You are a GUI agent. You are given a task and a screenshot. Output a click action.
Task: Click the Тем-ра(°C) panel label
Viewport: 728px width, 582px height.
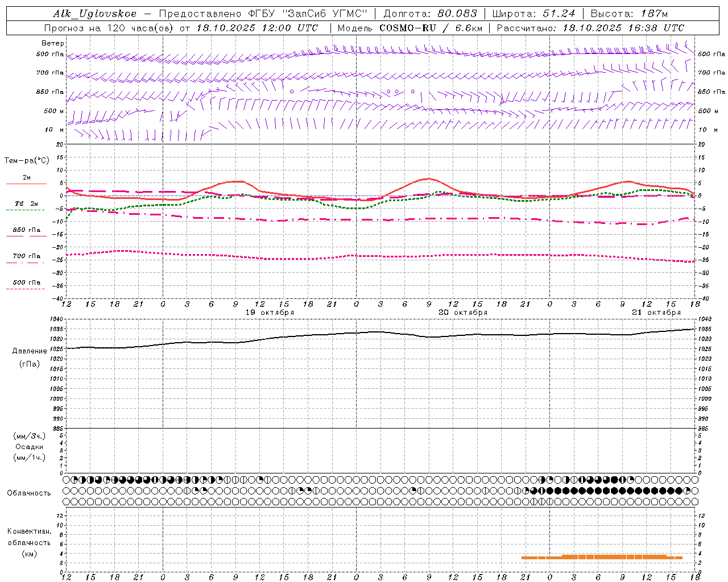27,161
